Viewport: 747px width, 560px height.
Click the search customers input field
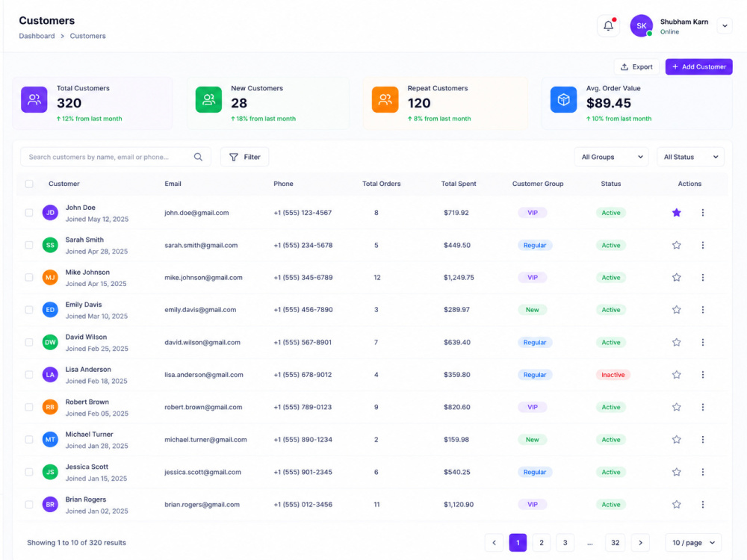[x=116, y=157]
